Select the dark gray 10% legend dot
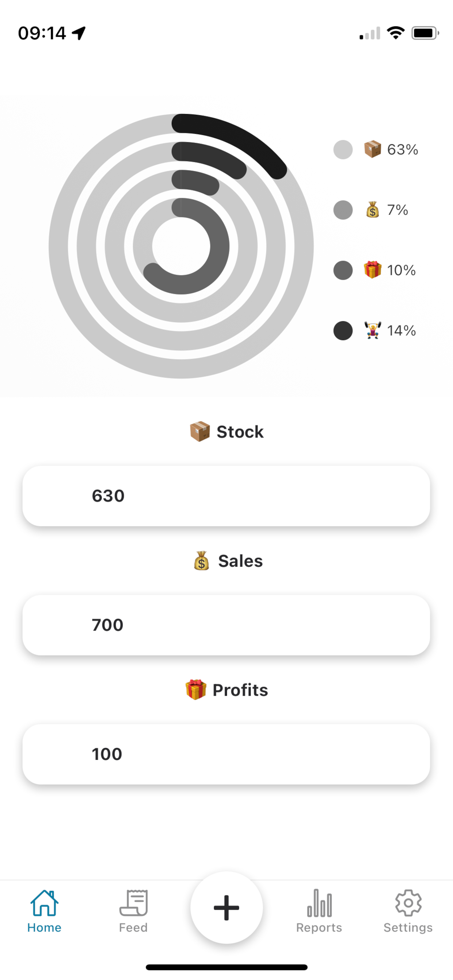This screenshot has height=980, width=453. point(343,270)
